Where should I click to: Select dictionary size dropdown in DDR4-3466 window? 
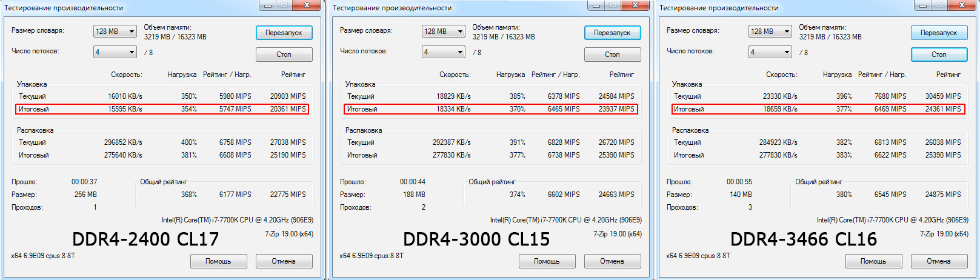click(770, 32)
